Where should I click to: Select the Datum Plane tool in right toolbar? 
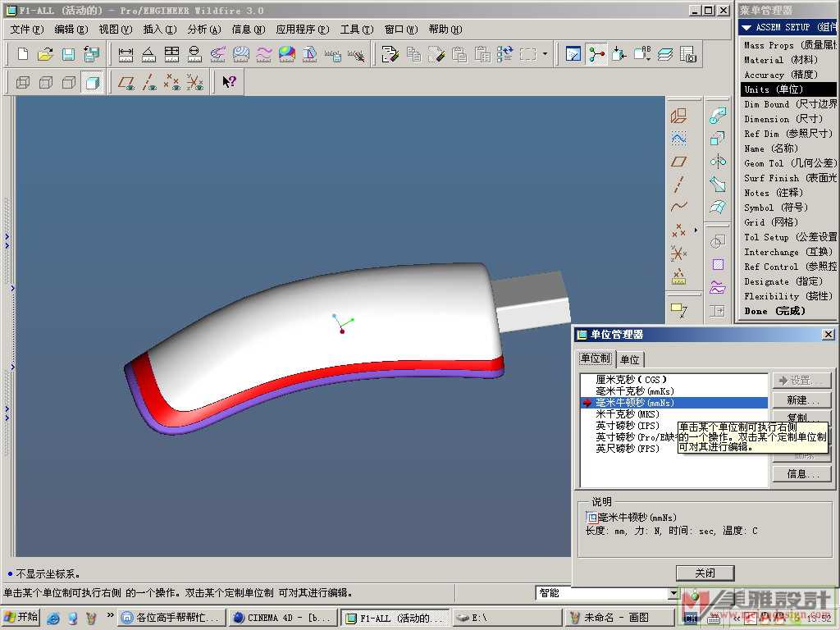point(678,162)
